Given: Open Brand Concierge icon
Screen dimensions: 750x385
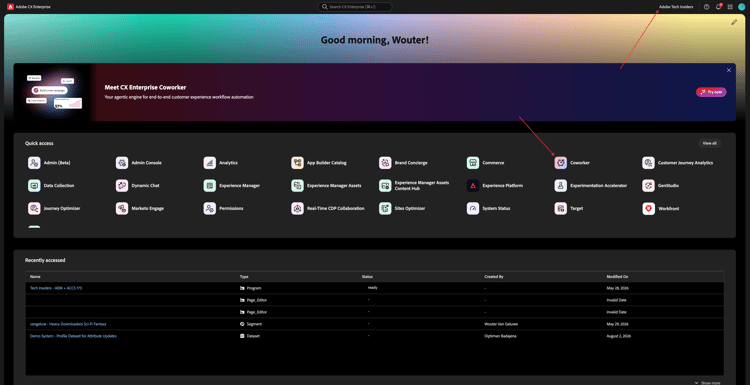Looking at the screenshot, I should click(x=385, y=163).
